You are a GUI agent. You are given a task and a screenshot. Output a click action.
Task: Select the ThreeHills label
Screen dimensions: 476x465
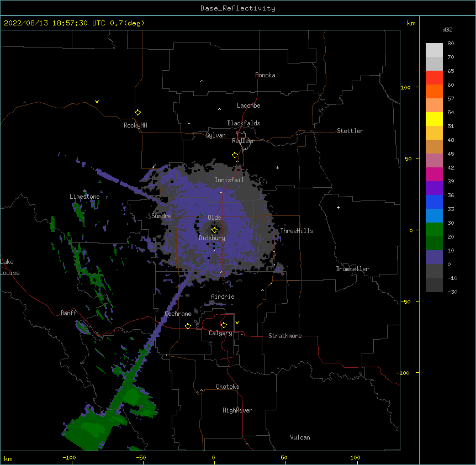pyautogui.click(x=297, y=231)
